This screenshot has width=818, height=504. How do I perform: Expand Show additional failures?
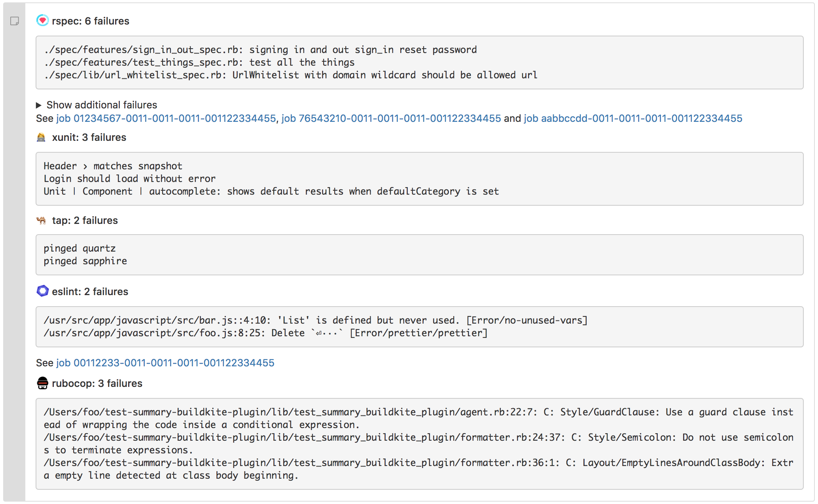pyautogui.click(x=39, y=105)
